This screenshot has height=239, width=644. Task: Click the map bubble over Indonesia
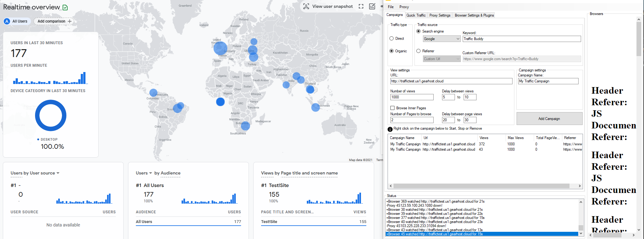315,107
